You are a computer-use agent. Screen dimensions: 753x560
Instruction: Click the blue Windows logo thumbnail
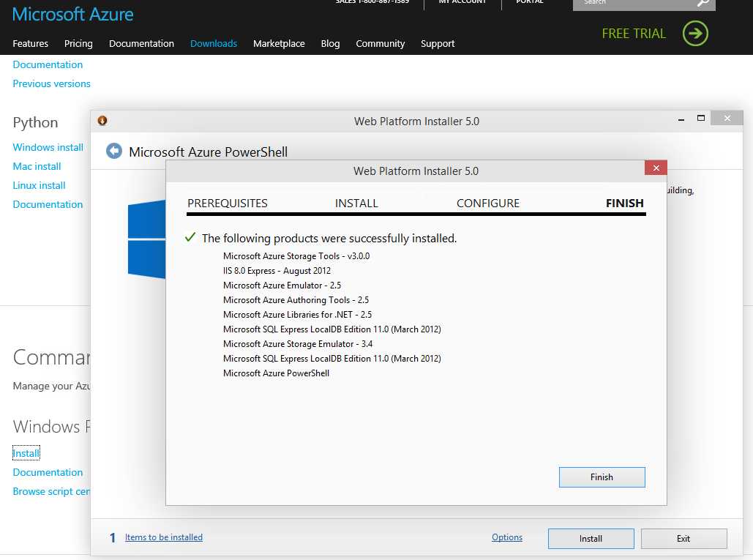(x=146, y=239)
